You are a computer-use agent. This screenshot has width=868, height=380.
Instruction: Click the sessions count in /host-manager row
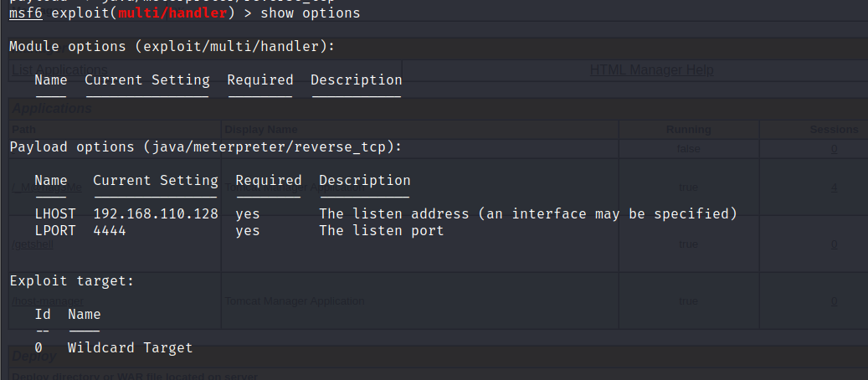(x=834, y=301)
